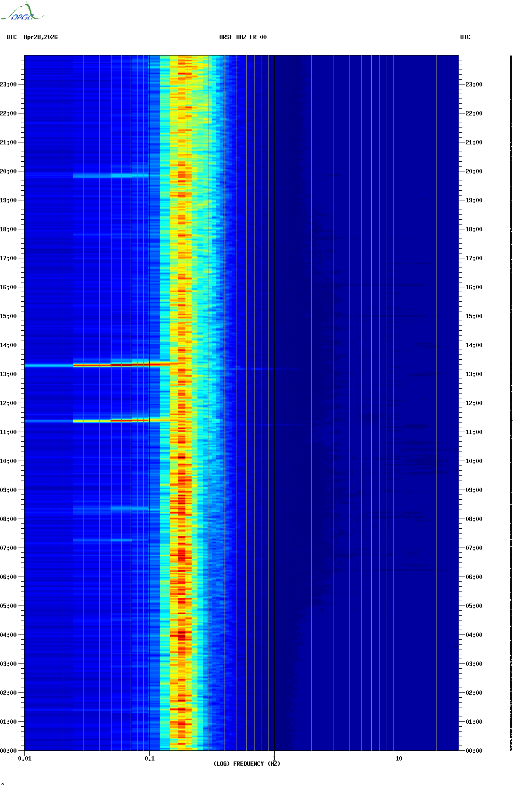Screen dimensions: 532x789
Task: Click the 0.01 frequency axis tick label
Action: [x=25, y=758]
